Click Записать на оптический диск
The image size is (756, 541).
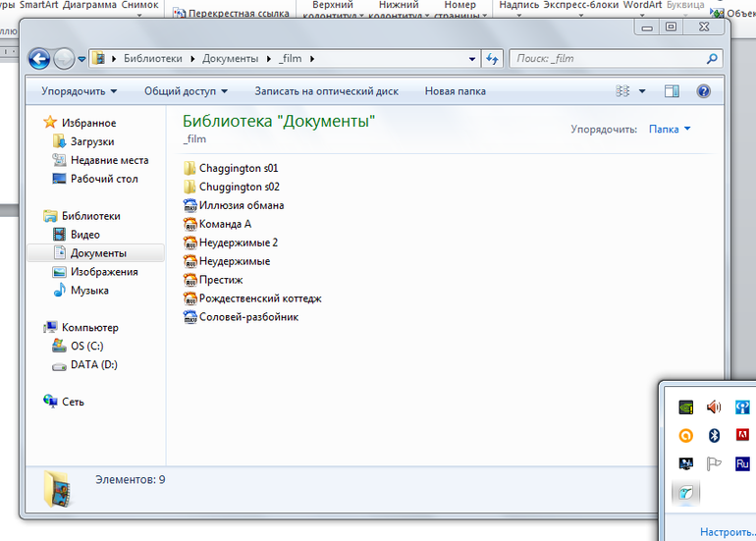(x=326, y=91)
